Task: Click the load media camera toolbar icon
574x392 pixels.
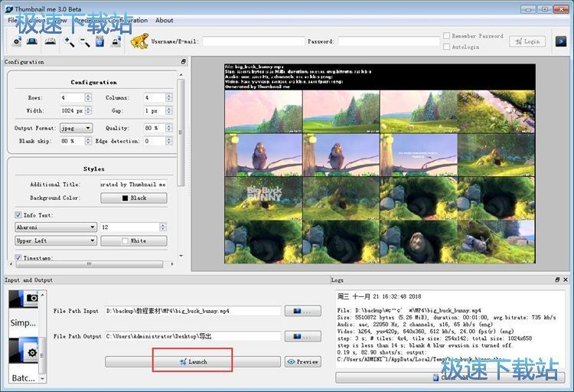Action: pyautogui.click(x=17, y=41)
